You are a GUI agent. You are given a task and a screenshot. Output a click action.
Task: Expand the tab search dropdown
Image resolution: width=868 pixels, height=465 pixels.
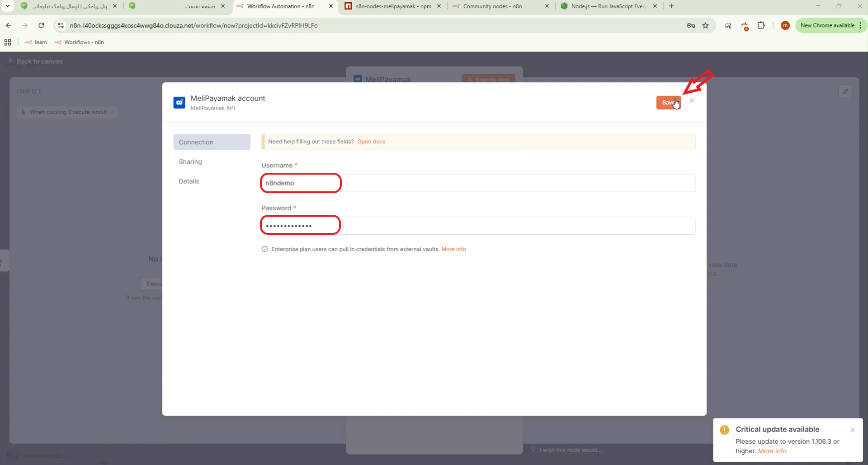tap(8, 6)
